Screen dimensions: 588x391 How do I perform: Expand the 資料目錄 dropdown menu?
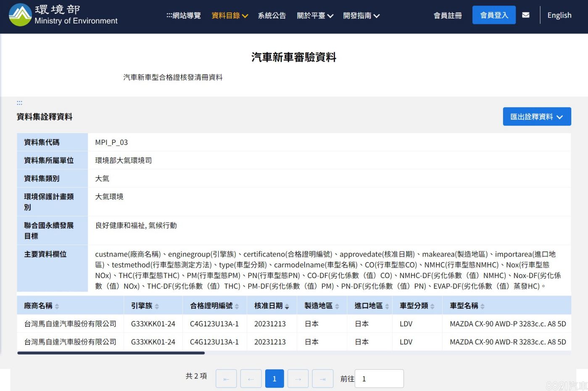click(229, 16)
